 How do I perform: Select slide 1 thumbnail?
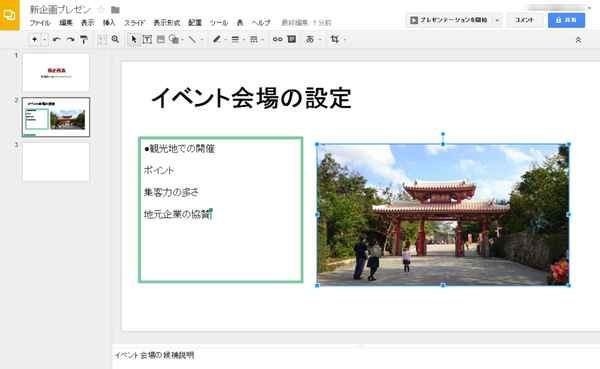click(x=56, y=72)
